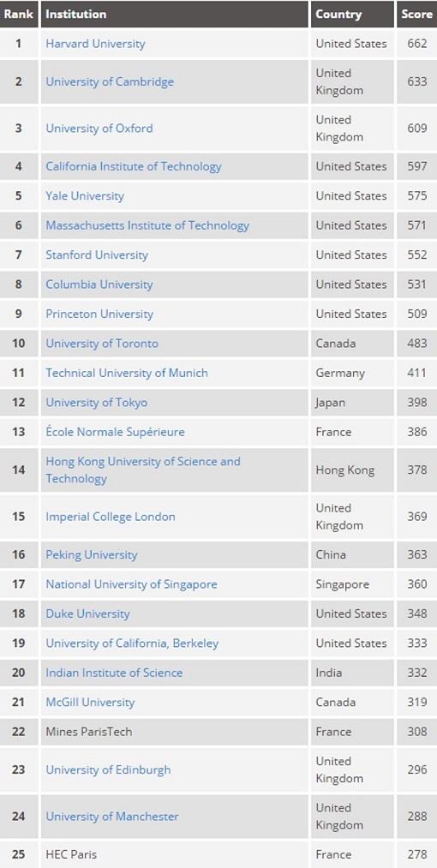Open Hong Kong University of Science link
Screen dimensions: 437x868
(x=143, y=470)
